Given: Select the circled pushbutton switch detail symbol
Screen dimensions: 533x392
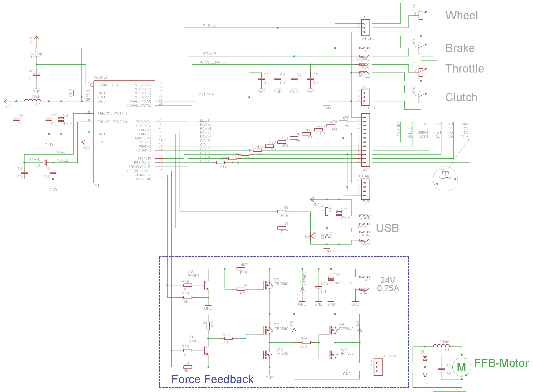Looking at the screenshot, I should coord(445,179).
